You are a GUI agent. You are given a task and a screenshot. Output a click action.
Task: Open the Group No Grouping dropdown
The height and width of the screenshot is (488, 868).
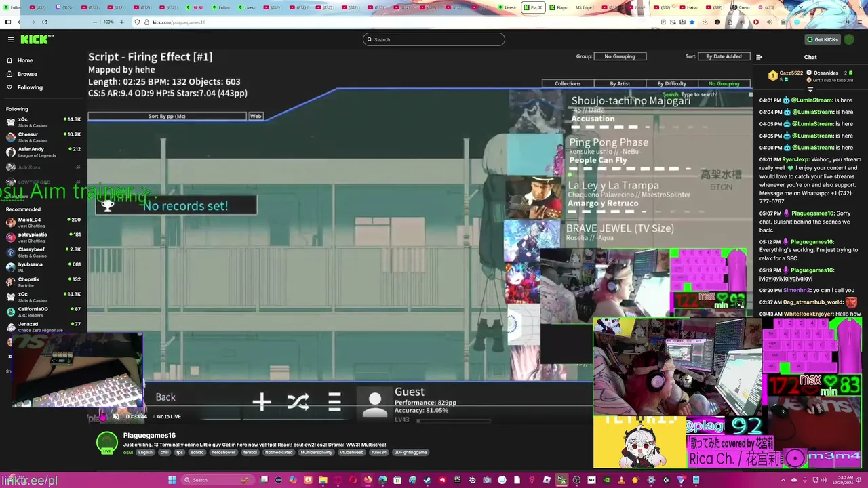[620, 56]
